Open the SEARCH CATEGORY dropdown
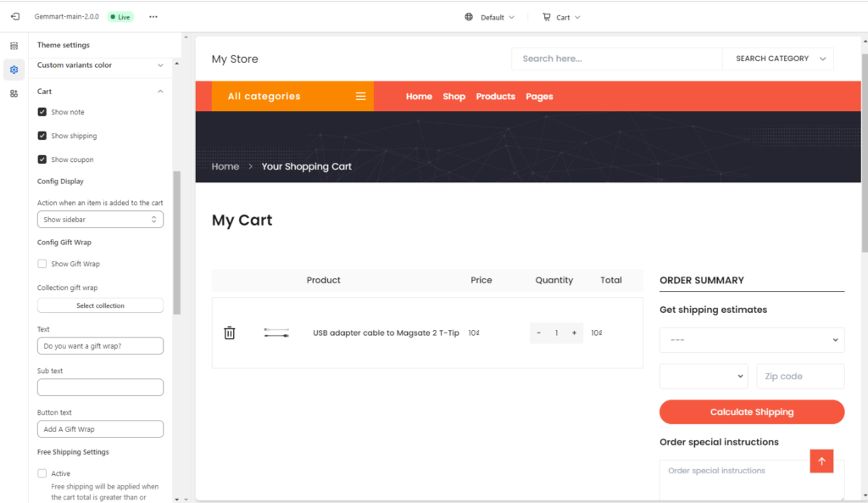The height and width of the screenshot is (503, 868). (x=778, y=59)
